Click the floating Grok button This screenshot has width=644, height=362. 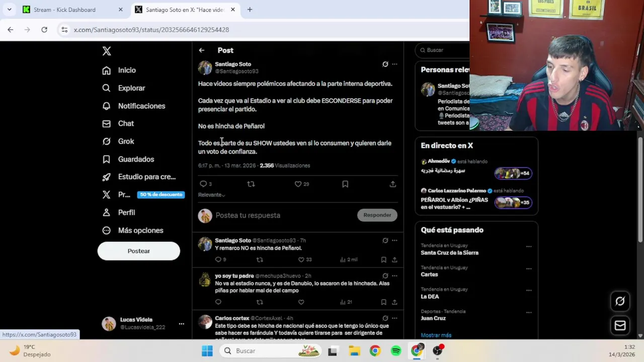(x=620, y=301)
